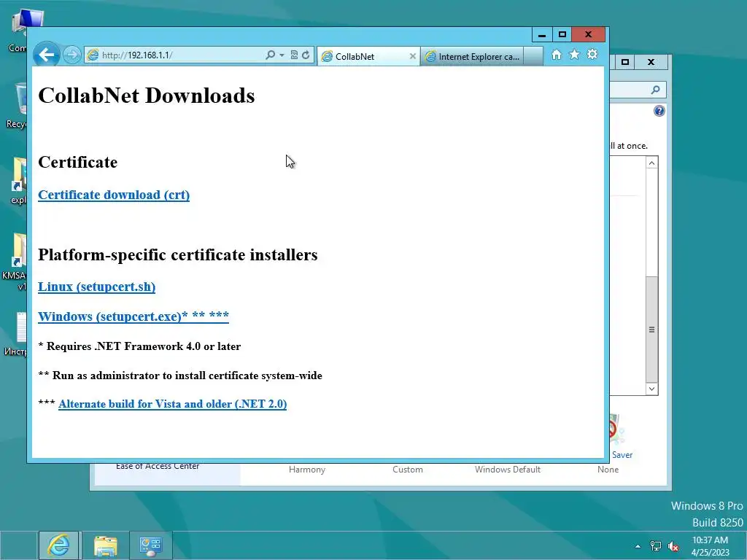
Task: Open Internet Explorer from the taskbar
Action: pos(59,545)
